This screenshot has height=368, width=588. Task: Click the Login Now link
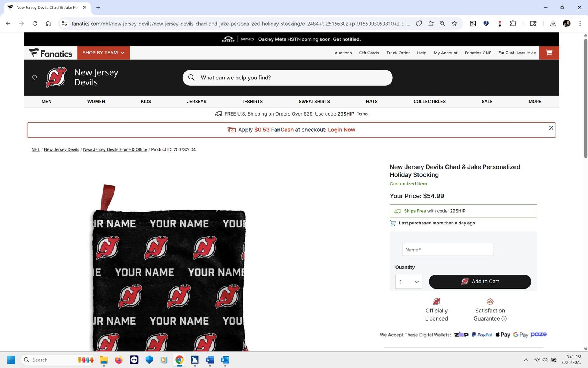pyautogui.click(x=341, y=130)
